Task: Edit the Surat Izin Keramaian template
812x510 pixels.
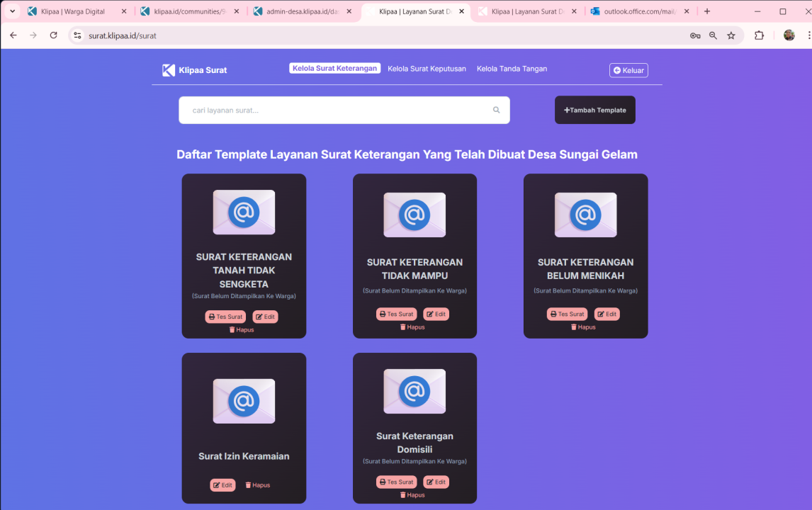Action: pos(222,485)
